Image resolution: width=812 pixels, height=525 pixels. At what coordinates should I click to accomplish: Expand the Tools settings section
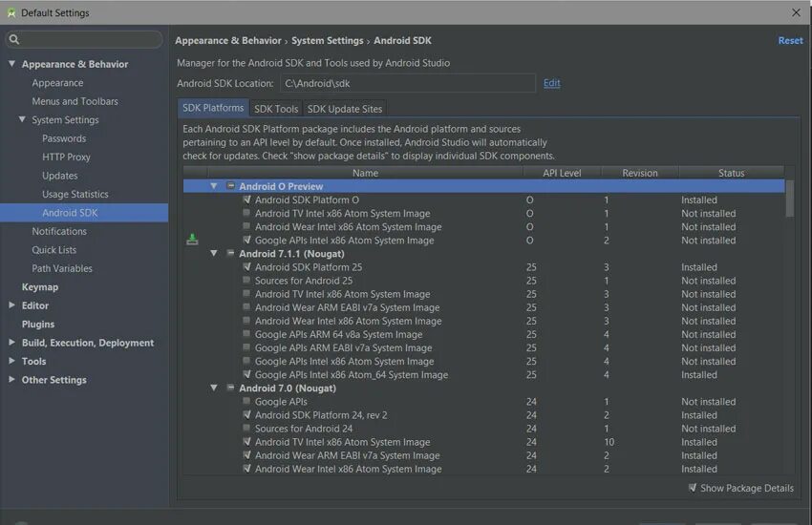point(11,361)
